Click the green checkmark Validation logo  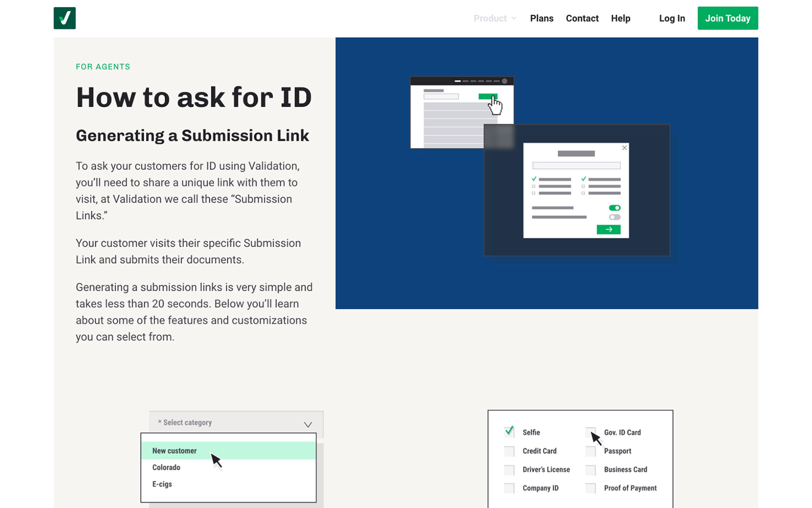click(x=64, y=18)
